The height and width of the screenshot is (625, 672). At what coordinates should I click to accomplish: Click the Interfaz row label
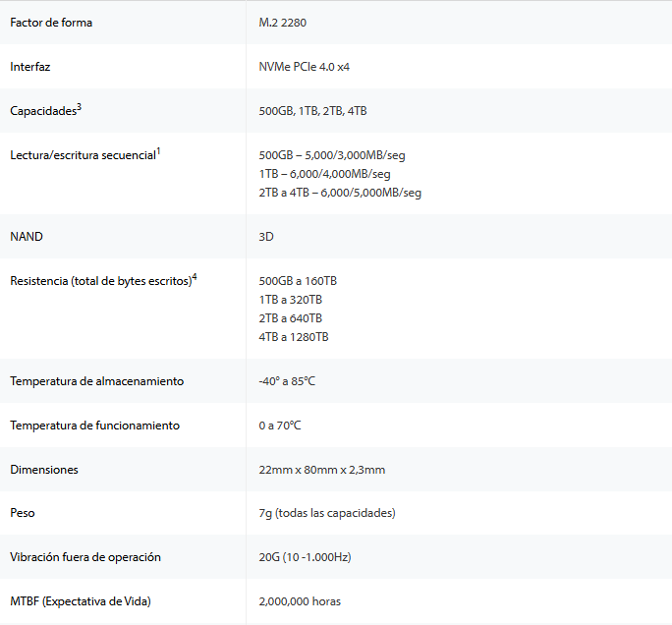[x=29, y=67]
